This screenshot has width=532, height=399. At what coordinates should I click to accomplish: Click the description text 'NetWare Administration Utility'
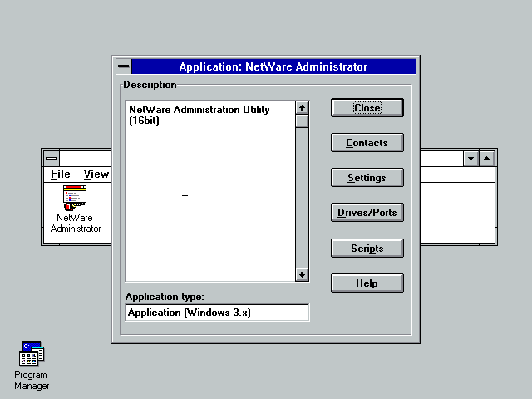(x=199, y=110)
